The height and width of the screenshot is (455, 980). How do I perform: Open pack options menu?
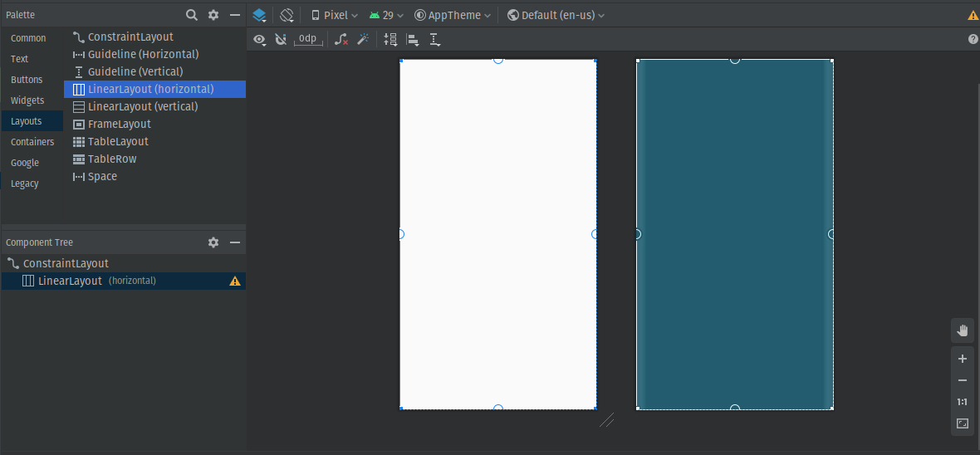[390, 39]
